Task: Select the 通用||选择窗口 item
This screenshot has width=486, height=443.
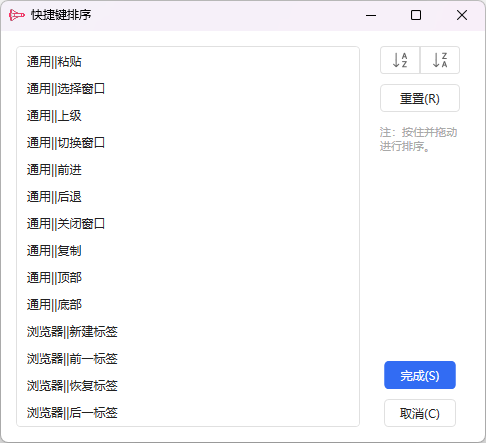Action: 188,89
